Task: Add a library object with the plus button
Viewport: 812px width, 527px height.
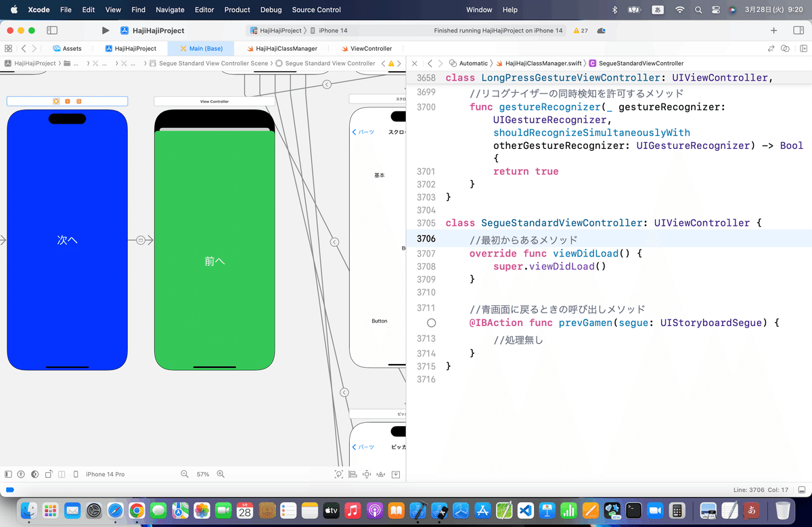Action: [x=774, y=30]
